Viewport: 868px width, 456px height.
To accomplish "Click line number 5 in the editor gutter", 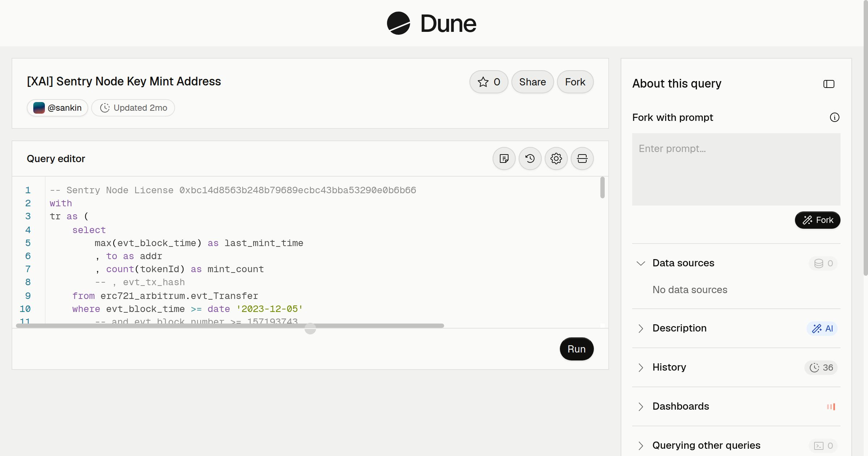I will [x=28, y=243].
